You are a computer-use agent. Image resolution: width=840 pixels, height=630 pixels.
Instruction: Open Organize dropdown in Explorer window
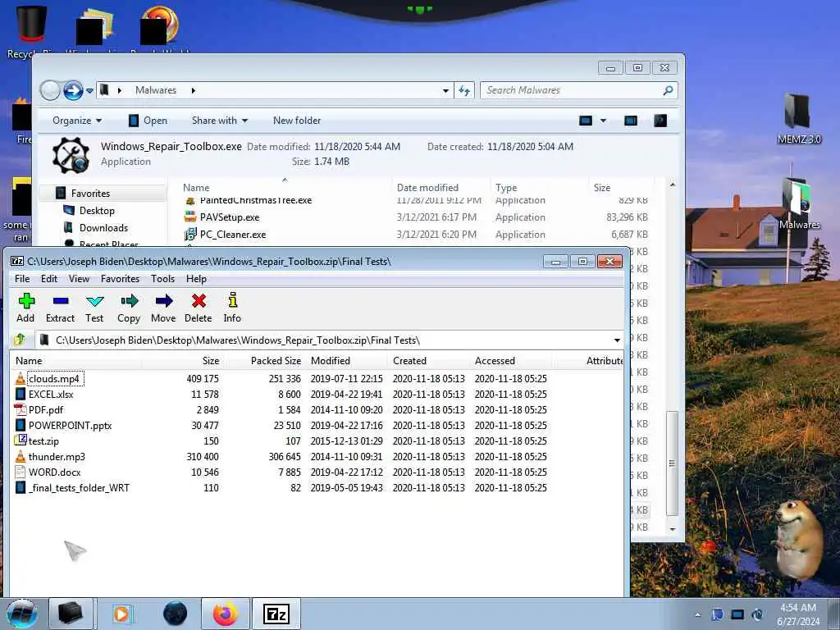(76, 121)
